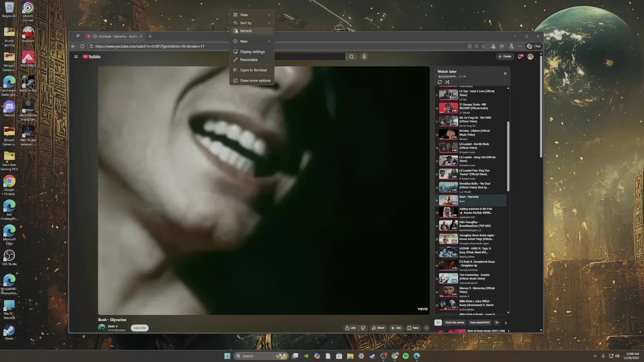
Task: Open Display settings from context menu
Action: [252, 52]
